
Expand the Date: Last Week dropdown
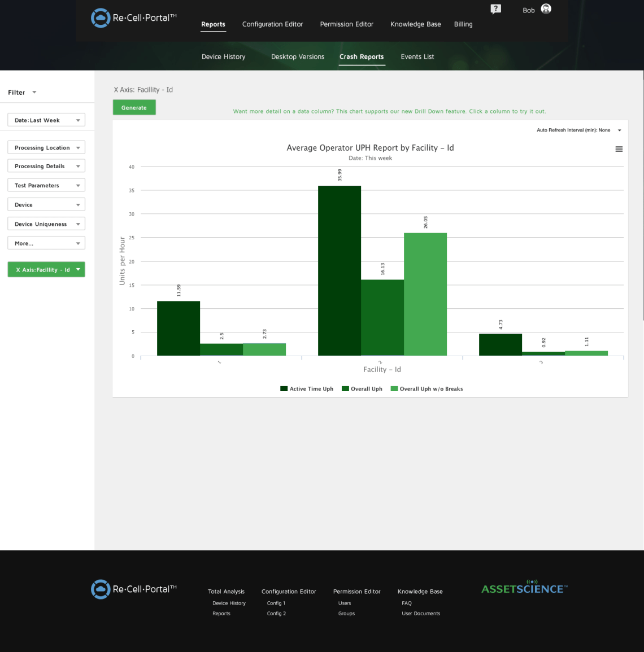46,120
